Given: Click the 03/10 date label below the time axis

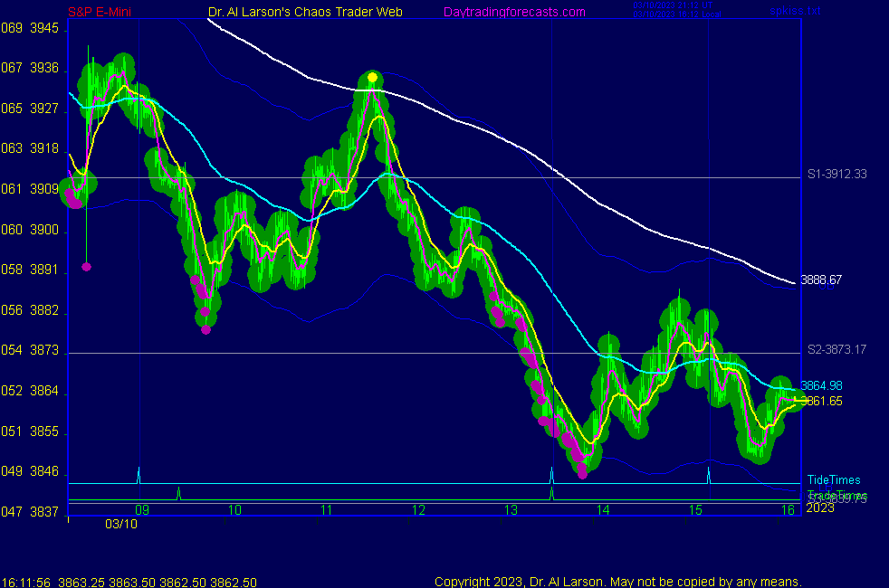Looking at the screenshot, I should pyautogui.click(x=121, y=524).
